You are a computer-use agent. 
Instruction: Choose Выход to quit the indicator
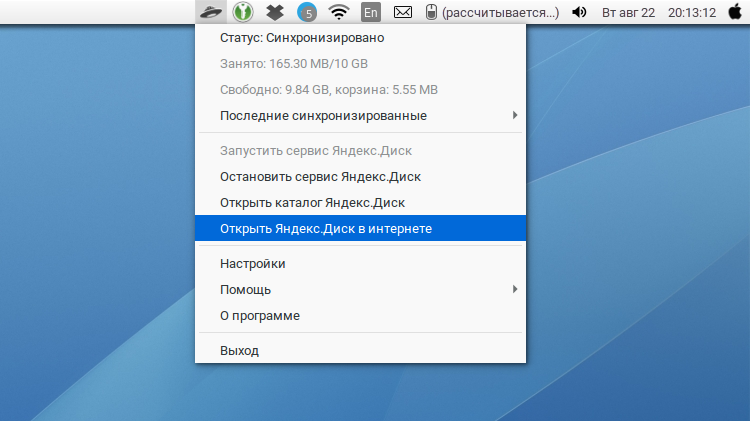tap(360, 351)
